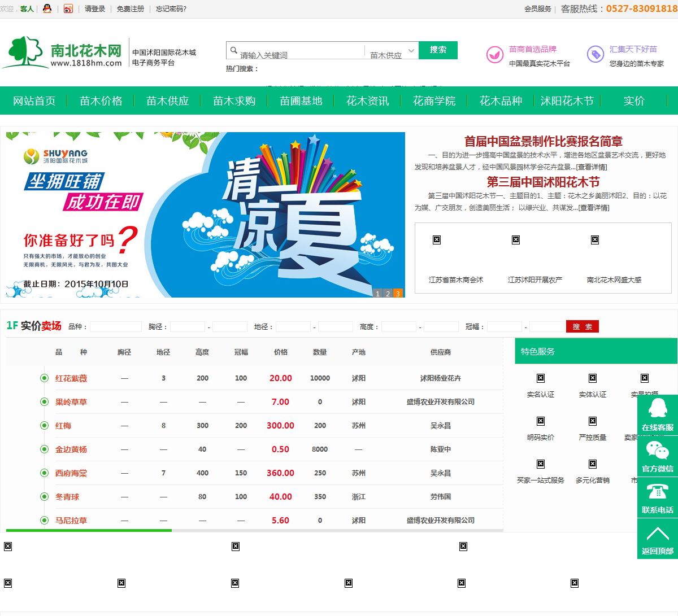Click the red 搜索 filter button
Screen dimensions: 678x616
pyautogui.click(x=582, y=326)
